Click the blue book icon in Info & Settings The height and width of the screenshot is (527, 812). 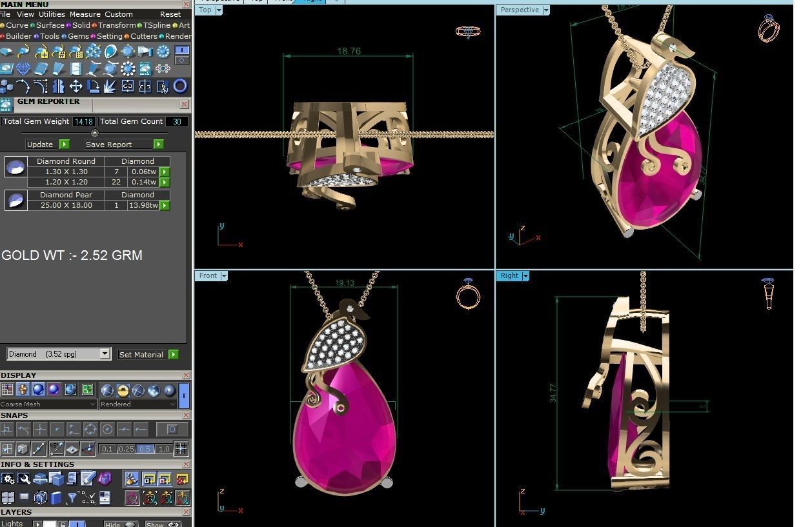coord(56,497)
